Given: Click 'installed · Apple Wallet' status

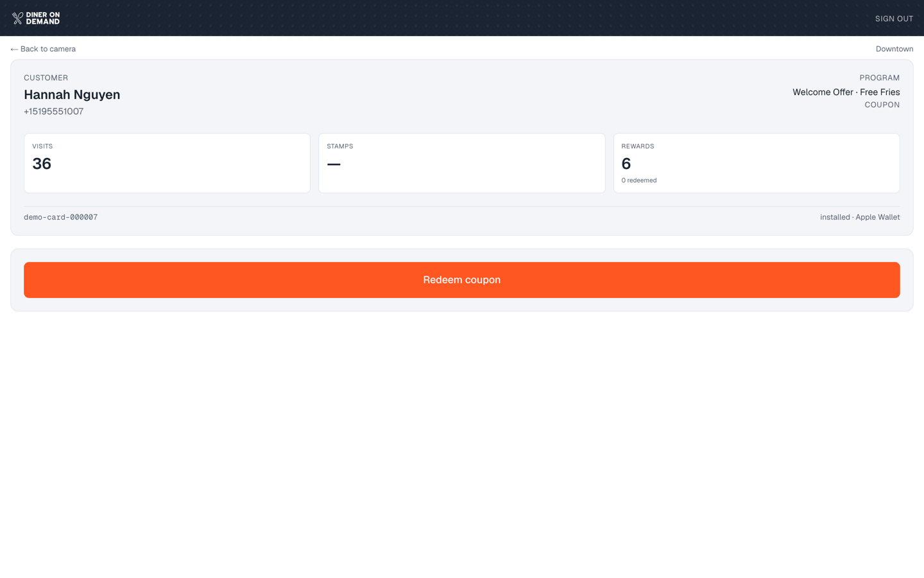Looking at the screenshot, I should (x=860, y=217).
